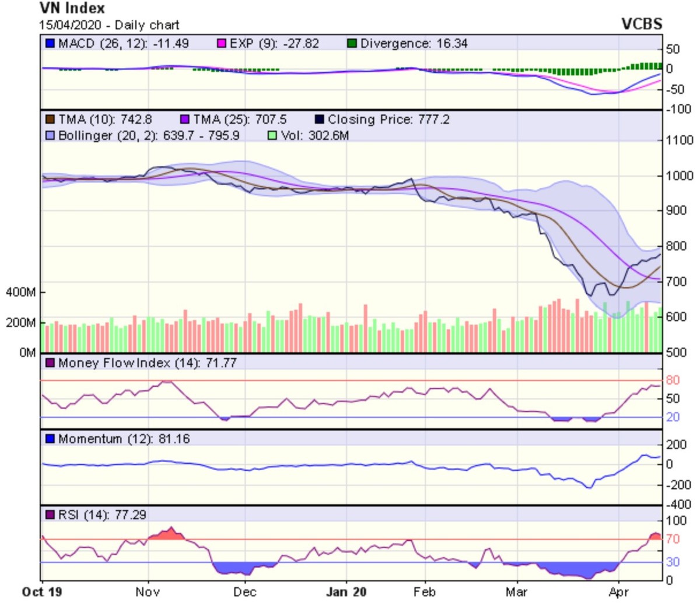The image size is (700, 609).
Task: Select the green Divergence legend square
Action: (352, 44)
